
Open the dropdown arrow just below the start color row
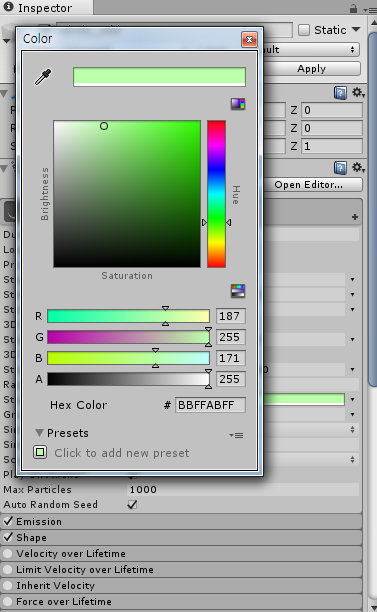click(352, 415)
